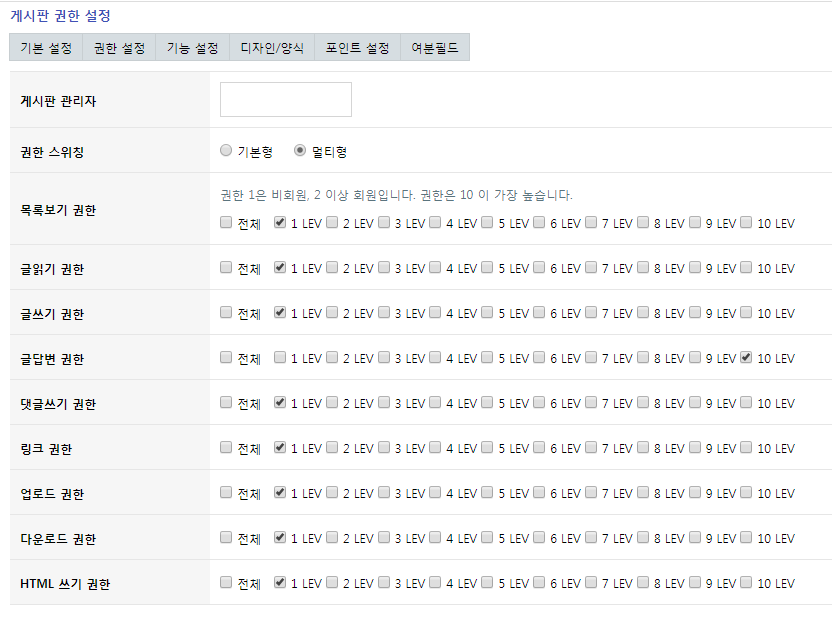This screenshot has height=617, width=832.
Task: Select the 멀티형 radio button
Action: tap(300, 151)
